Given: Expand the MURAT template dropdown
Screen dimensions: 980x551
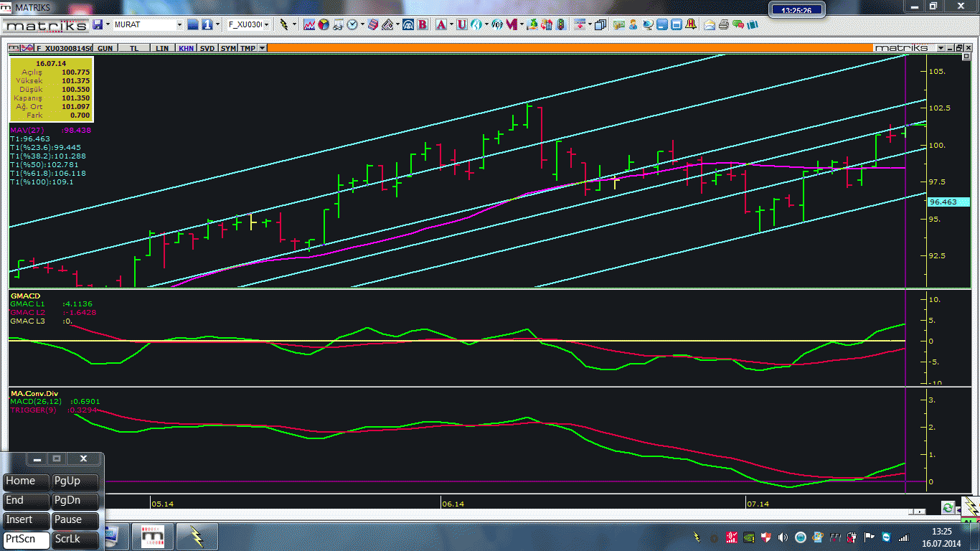Looking at the screenshot, I should 180,24.
